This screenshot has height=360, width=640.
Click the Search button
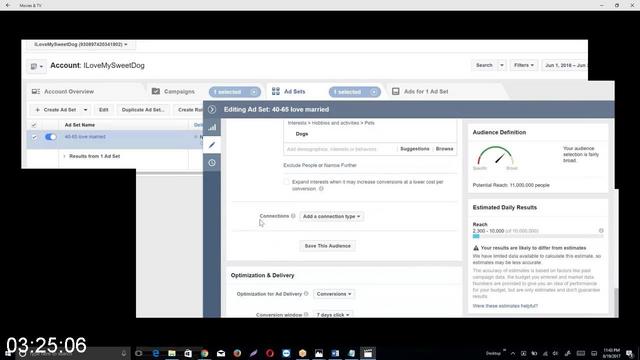coord(484,65)
